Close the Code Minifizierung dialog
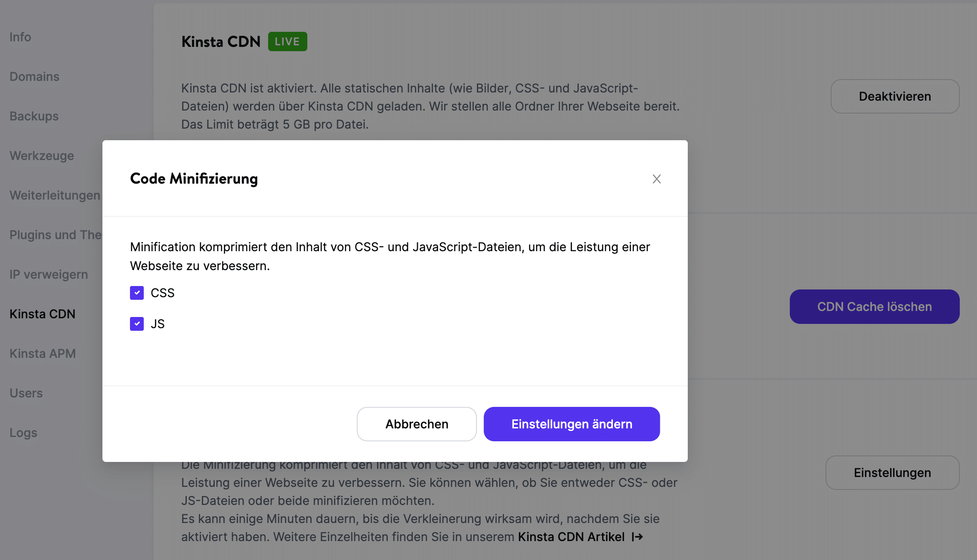The width and height of the screenshot is (977, 560). pos(657,179)
